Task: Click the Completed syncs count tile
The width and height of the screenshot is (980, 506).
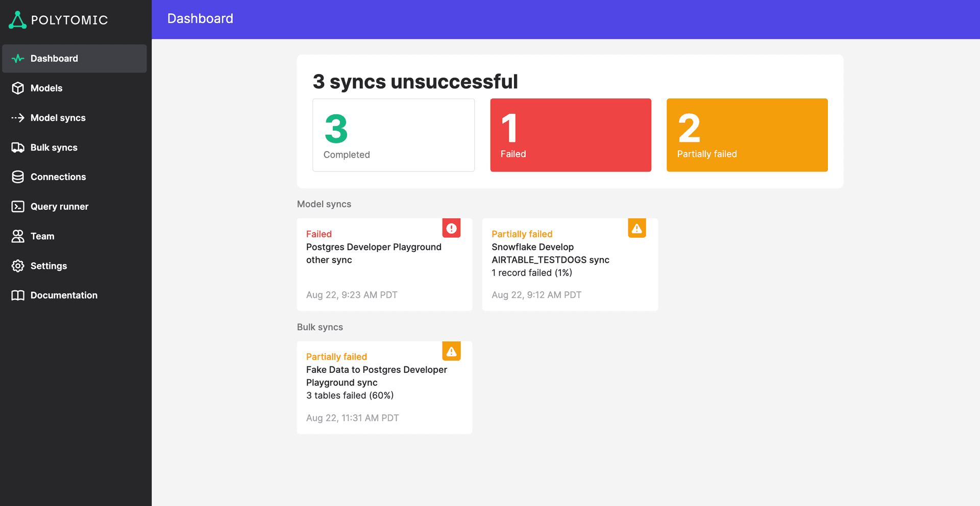Action: (x=393, y=135)
